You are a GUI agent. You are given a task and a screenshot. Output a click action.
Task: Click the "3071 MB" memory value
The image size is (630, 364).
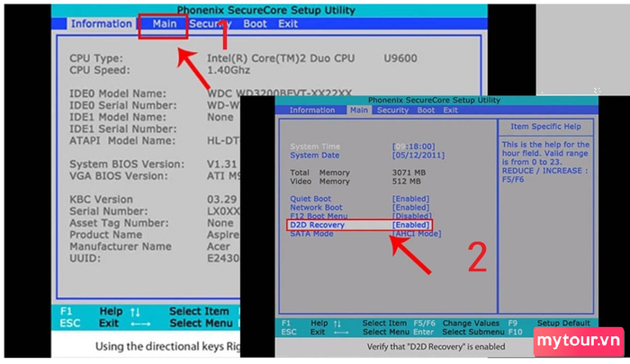point(409,173)
